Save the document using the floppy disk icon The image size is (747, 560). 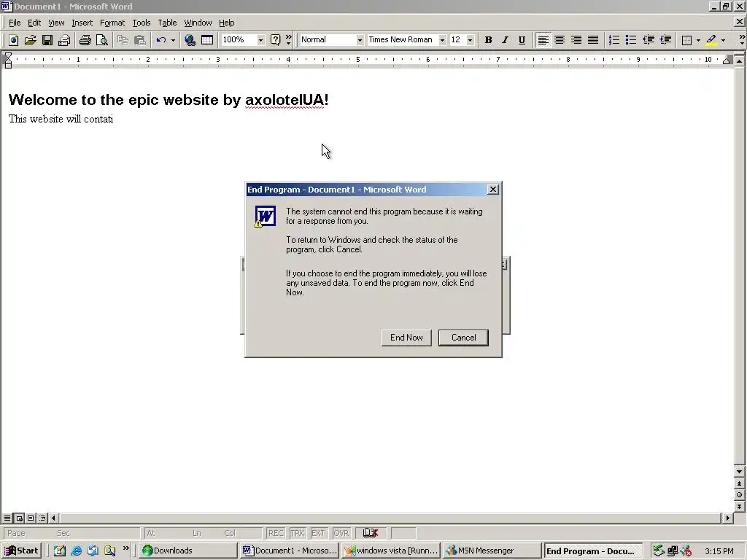click(x=47, y=40)
